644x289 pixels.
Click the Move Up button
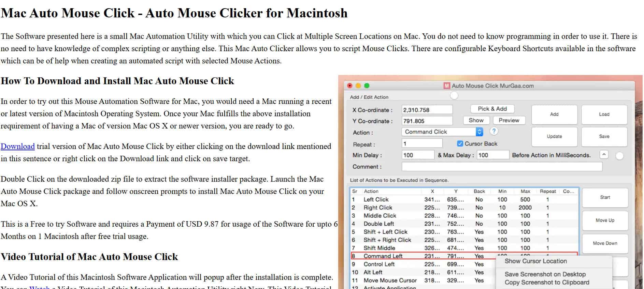(x=605, y=220)
